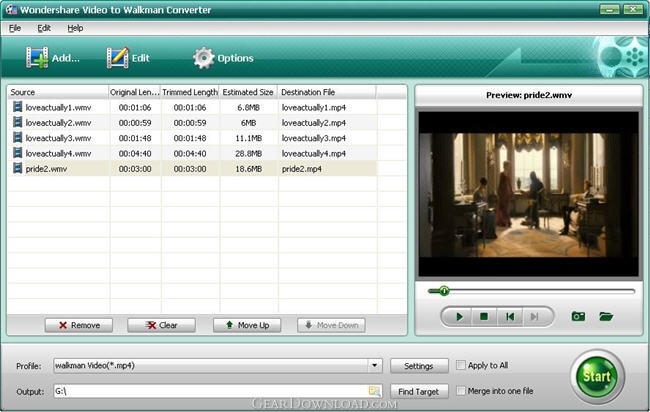Click the Original Length column header
650x412 pixels.
134,92
